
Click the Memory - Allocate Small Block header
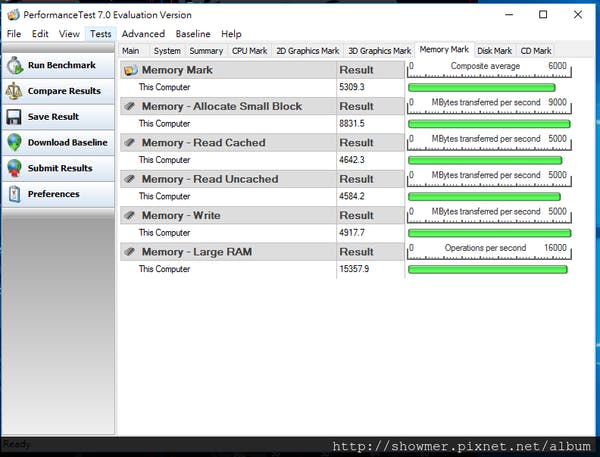221,106
